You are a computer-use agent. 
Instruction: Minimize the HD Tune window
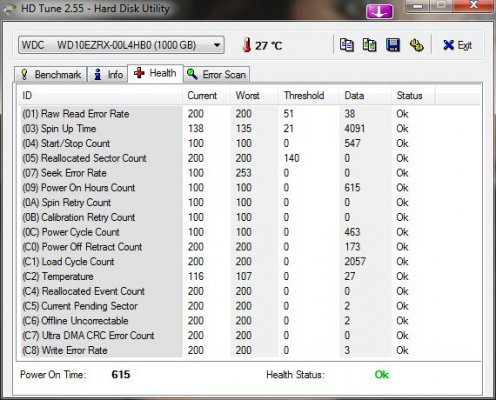tap(418, 6)
